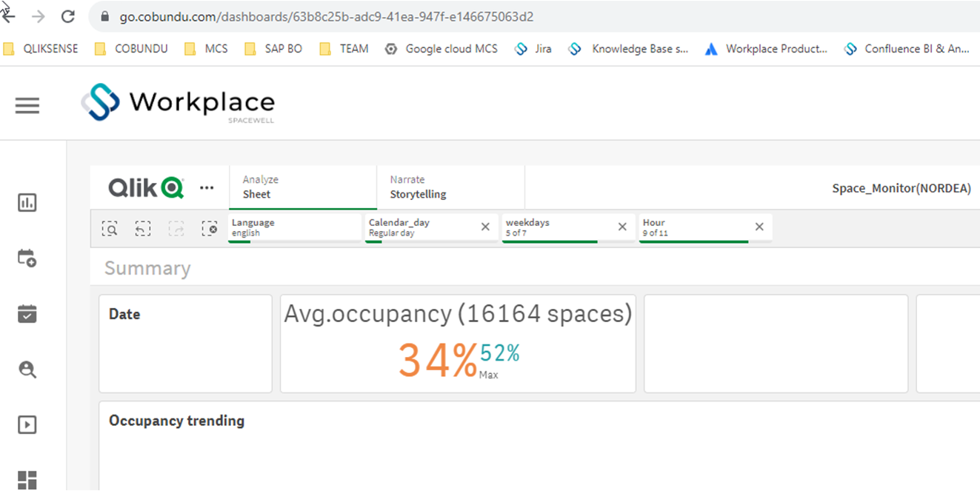This screenshot has width=980, height=491.
Task: Switch to the Narrate Storytelling tab
Action: [x=451, y=187]
